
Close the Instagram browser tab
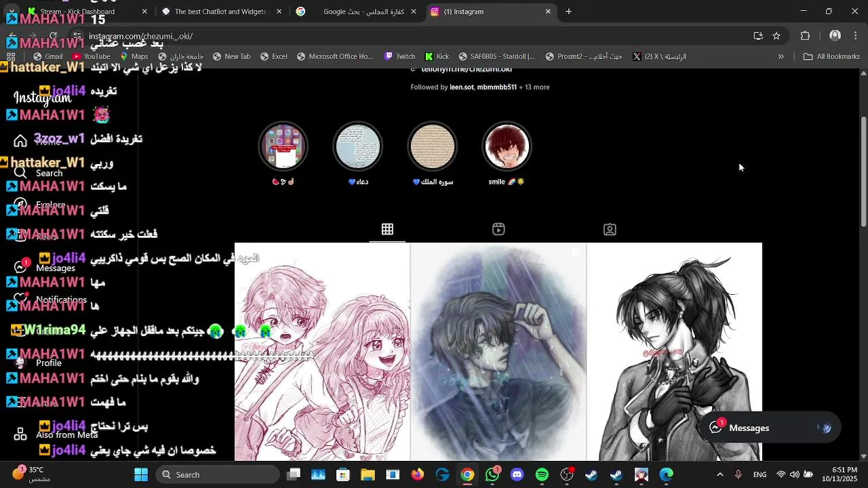click(x=548, y=12)
